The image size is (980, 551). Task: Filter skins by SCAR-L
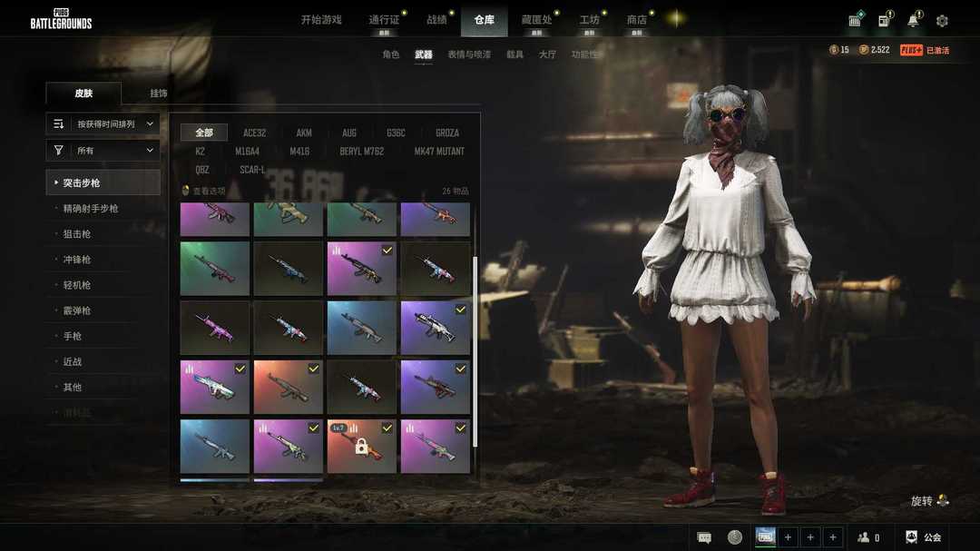coord(252,170)
